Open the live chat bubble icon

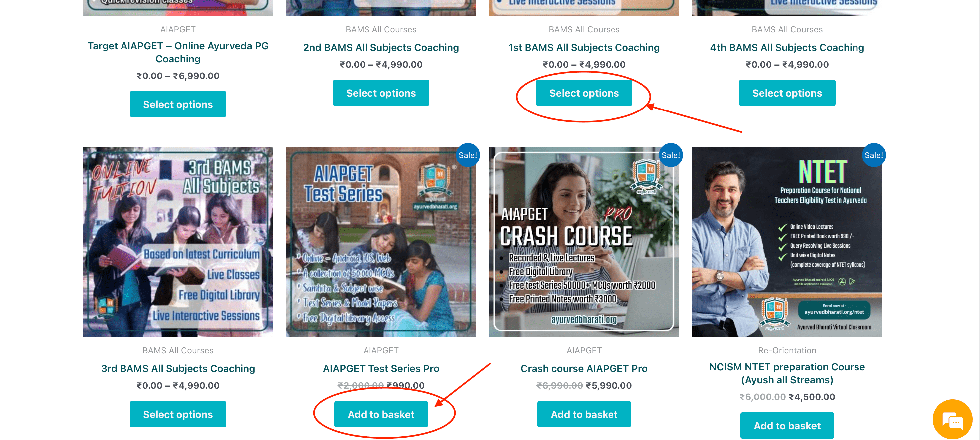[x=952, y=419]
